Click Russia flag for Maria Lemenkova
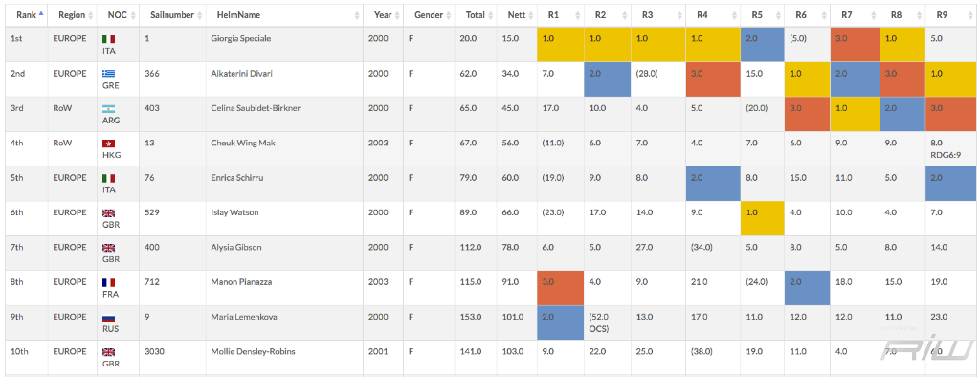This screenshot has width=980, height=377. pos(108,318)
